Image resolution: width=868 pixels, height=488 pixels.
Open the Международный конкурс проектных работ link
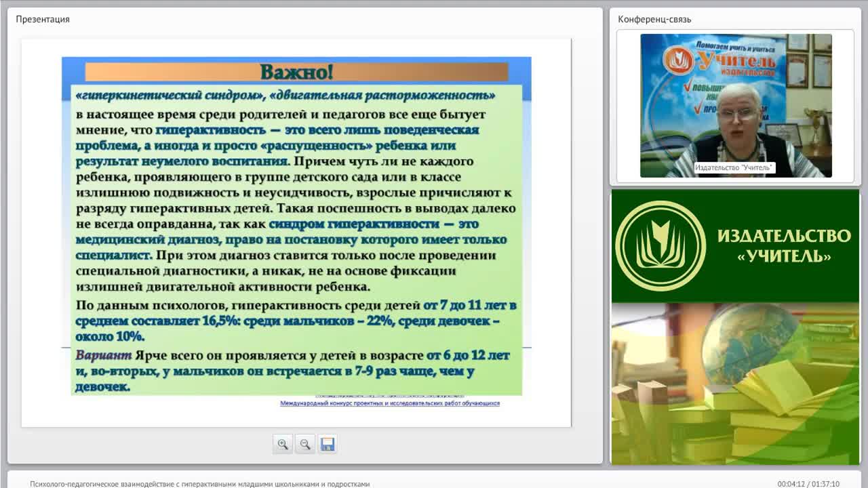click(390, 403)
